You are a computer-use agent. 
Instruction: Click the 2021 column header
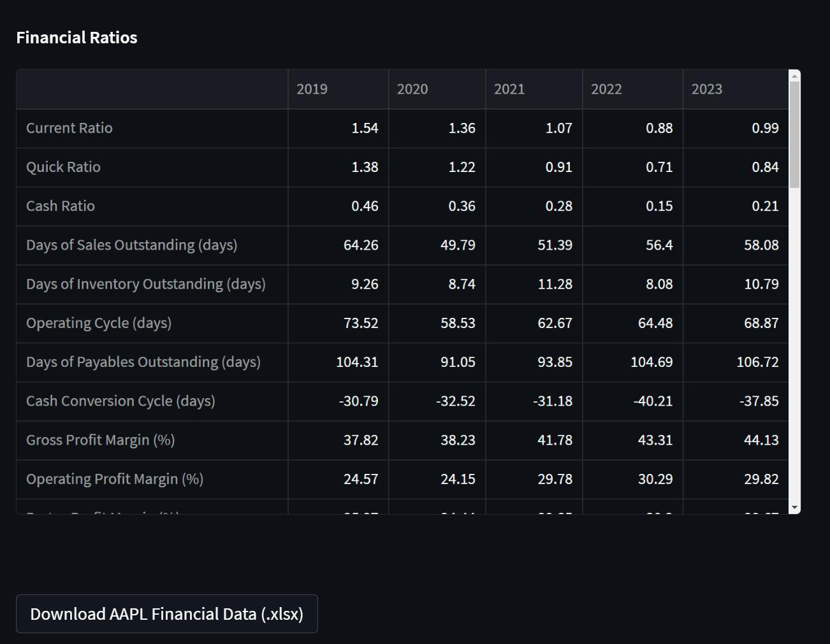pos(534,89)
